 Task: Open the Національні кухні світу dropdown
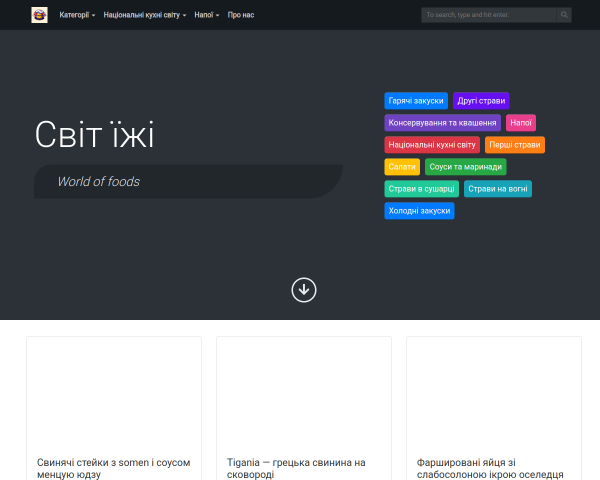click(x=145, y=15)
